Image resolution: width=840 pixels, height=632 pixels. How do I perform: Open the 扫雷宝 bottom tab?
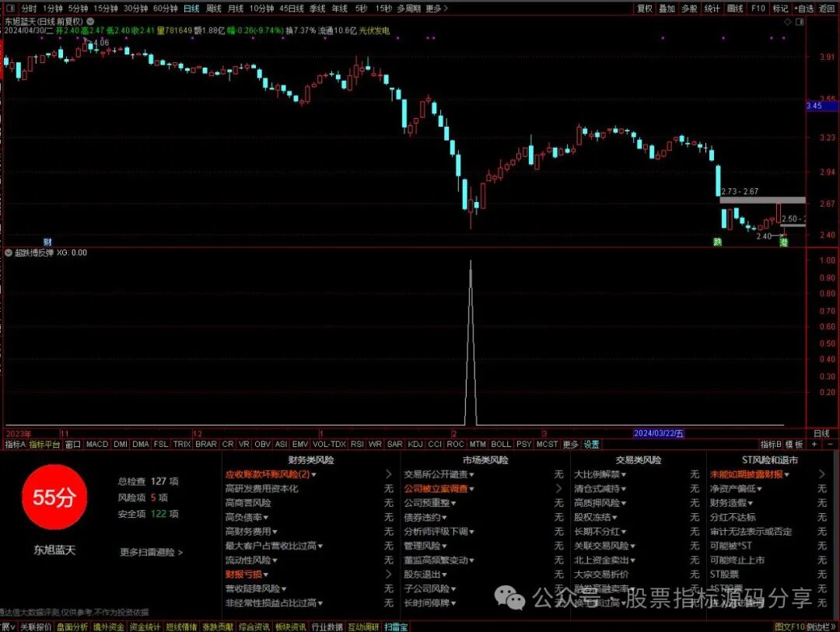395,627
